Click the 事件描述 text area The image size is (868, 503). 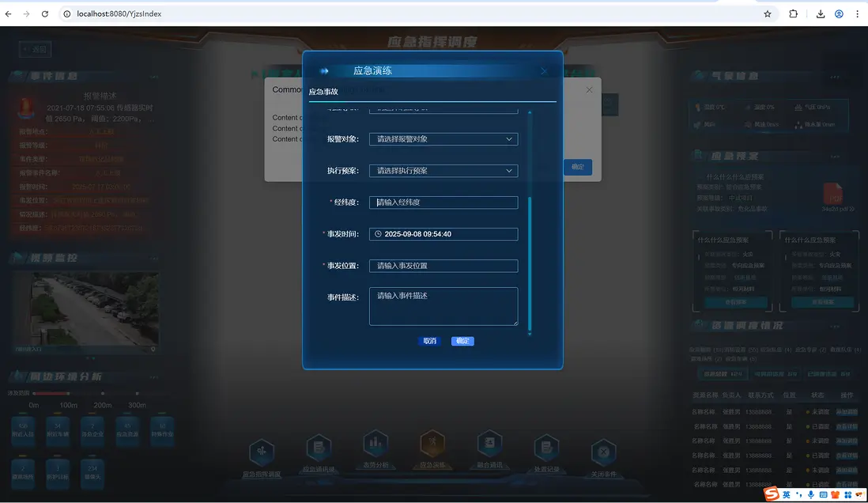click(x=443, y=306)
